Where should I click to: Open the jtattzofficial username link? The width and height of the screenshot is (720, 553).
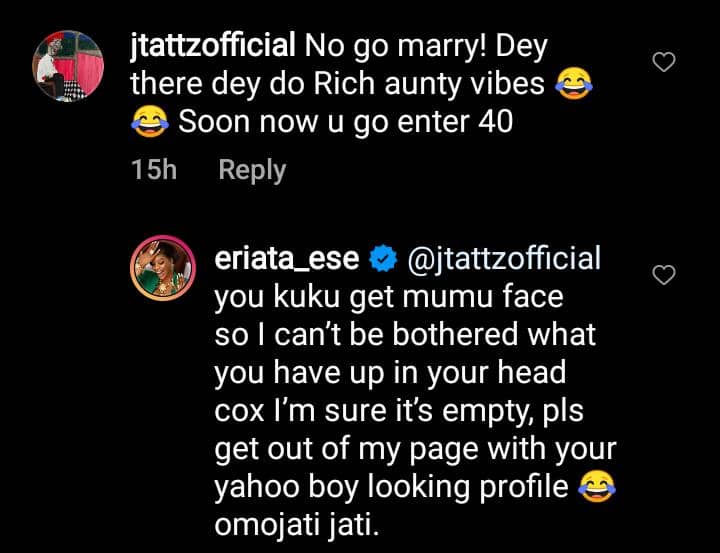tap(212, 46)
